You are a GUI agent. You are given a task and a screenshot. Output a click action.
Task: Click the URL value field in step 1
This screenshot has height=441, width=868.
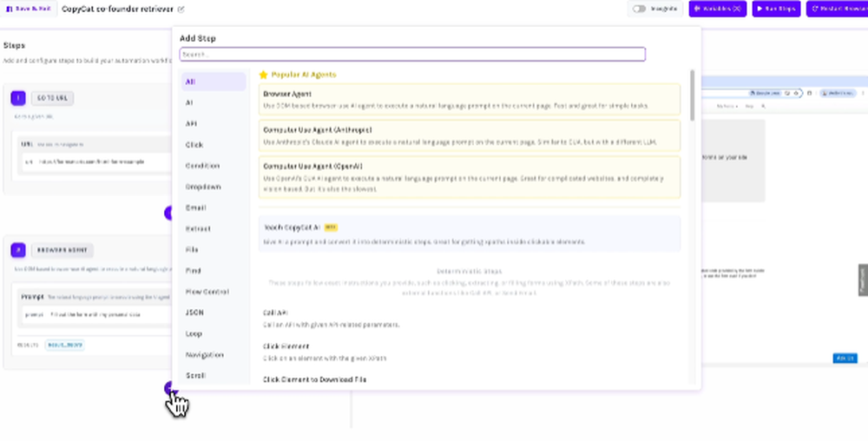coord(97,162)
